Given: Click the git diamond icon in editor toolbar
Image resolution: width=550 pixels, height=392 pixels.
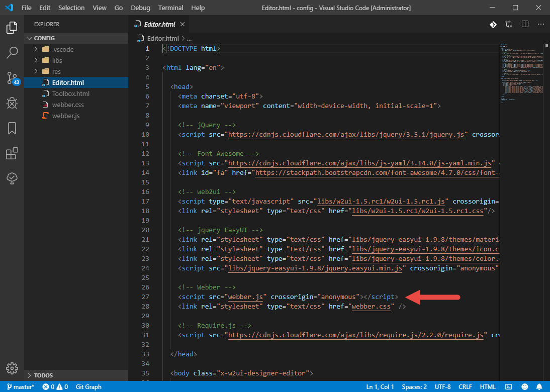Looking at the screenshot, I should (493, 24).
